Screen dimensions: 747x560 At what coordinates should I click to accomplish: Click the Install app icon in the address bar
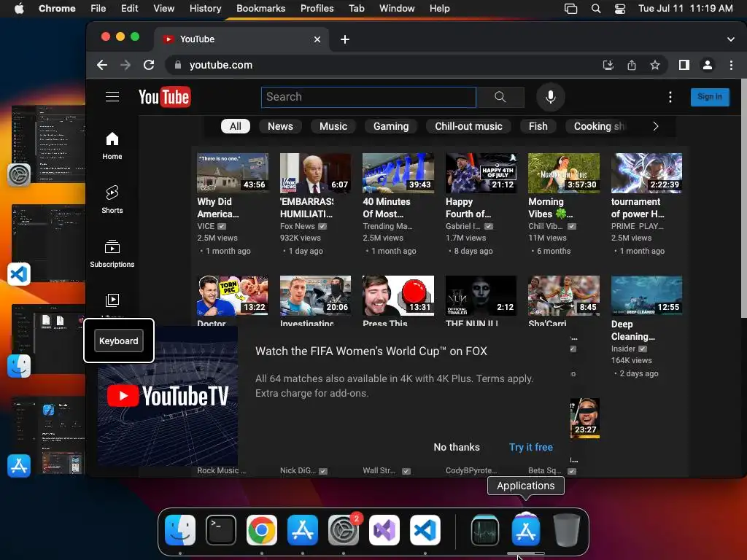point(608,65)
